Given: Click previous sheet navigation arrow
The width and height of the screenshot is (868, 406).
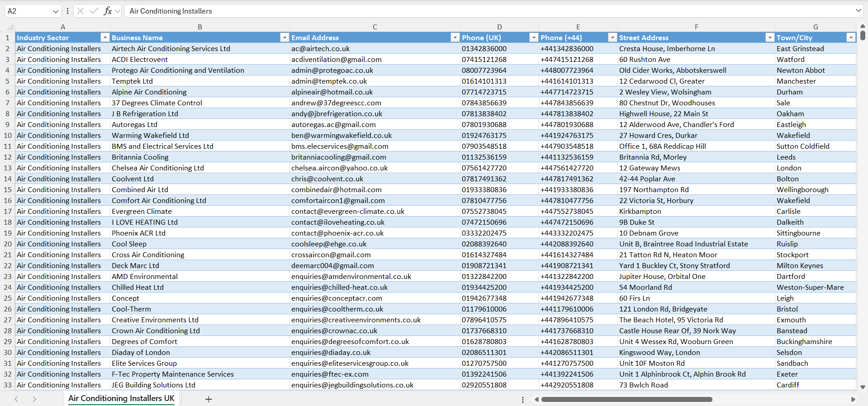Looking at the screenshot, I should [16, 399].
